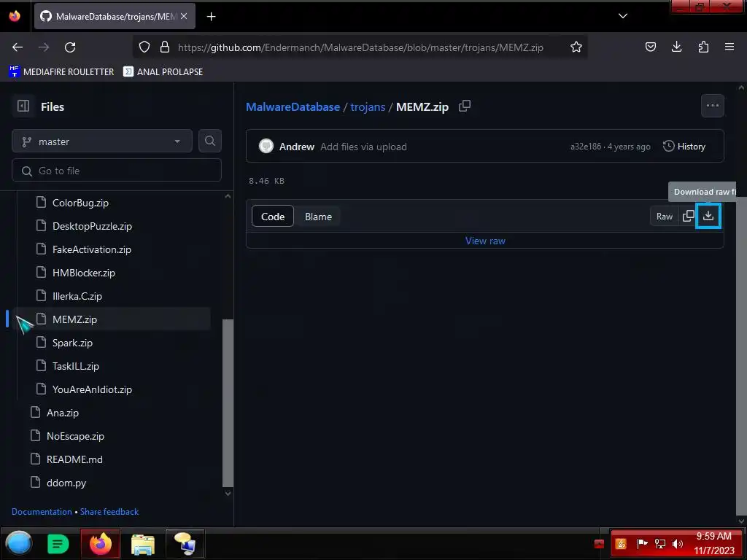Copy the MEMZ.zip file path
The height and width of the screenshot is (560, 747).
pyautogui.click(x=464, y=106)
